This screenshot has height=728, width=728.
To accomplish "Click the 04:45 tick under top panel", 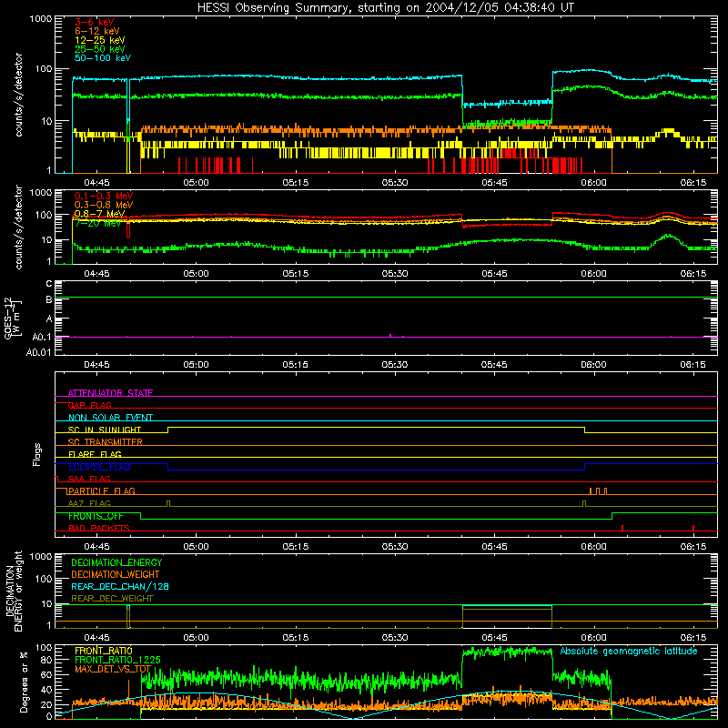I will point(96,183).
